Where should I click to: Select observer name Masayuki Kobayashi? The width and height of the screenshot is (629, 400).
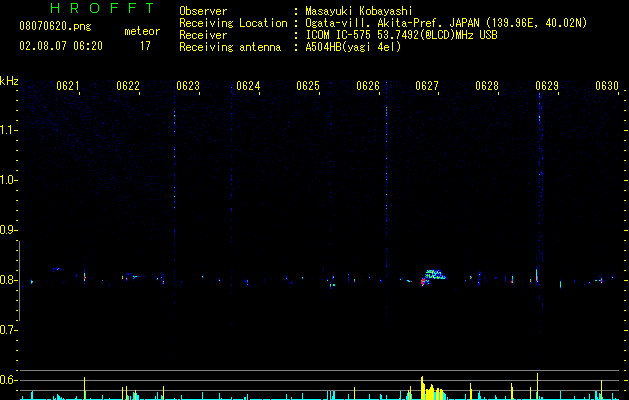pyautogui.click(x=358, y=11)
